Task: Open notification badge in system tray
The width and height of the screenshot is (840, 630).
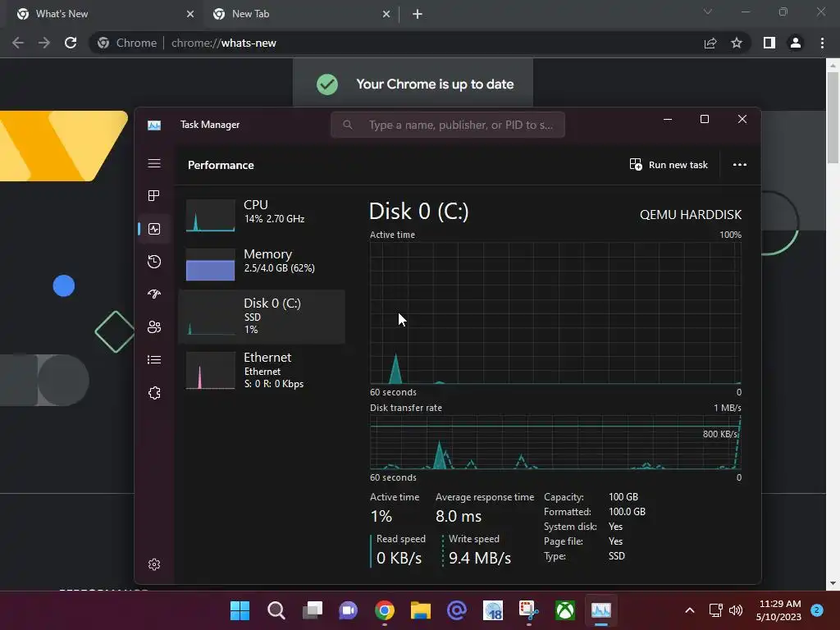Action: 817,610
